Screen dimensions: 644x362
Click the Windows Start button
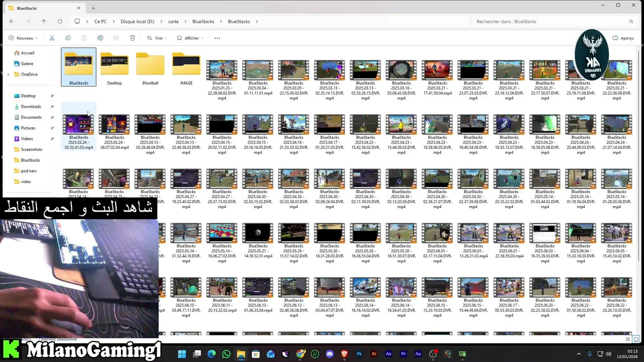[182, 354]
